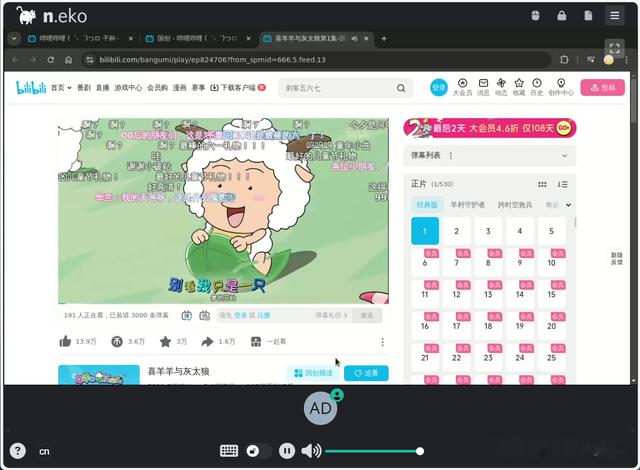The image size is (640, 470).
Task: Give a coin with the coin icon
Action: pos(117,341)
